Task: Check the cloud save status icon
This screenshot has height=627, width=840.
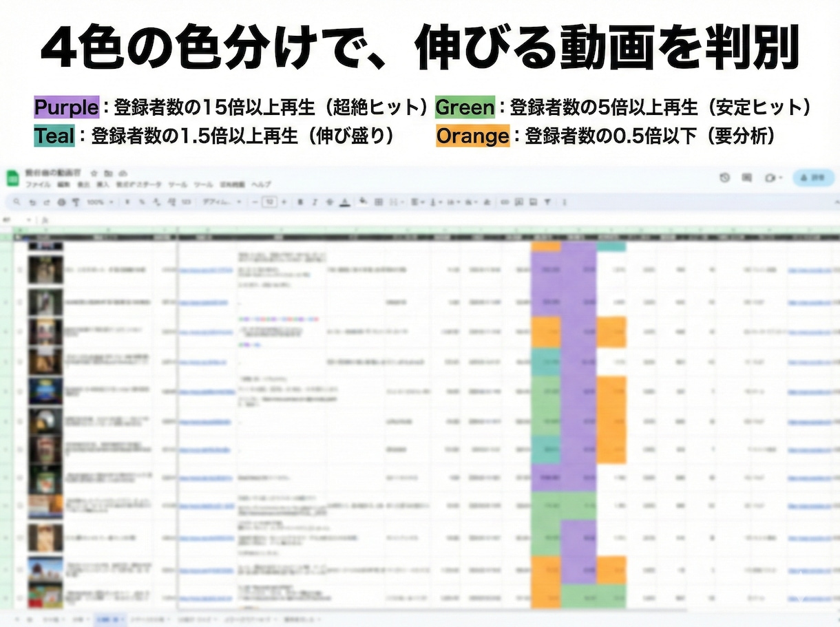Action: [x=123, y=172]
